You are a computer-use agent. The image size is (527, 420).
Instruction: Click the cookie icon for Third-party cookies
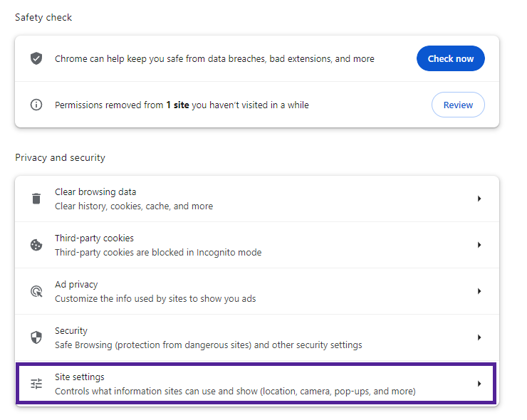pyautogui.click(x=36, y=245)
